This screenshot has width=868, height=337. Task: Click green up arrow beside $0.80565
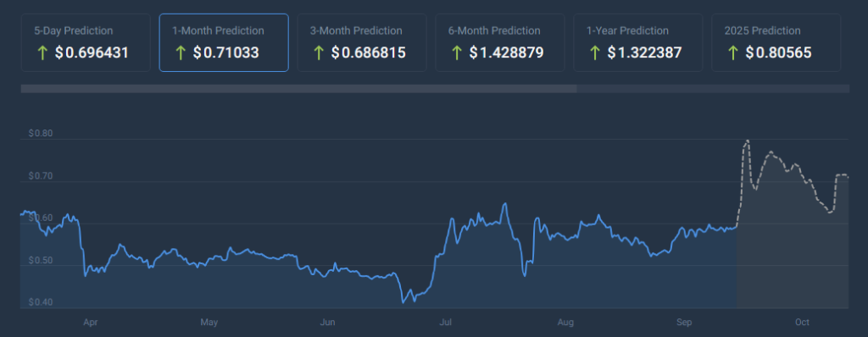coord(732,53)
